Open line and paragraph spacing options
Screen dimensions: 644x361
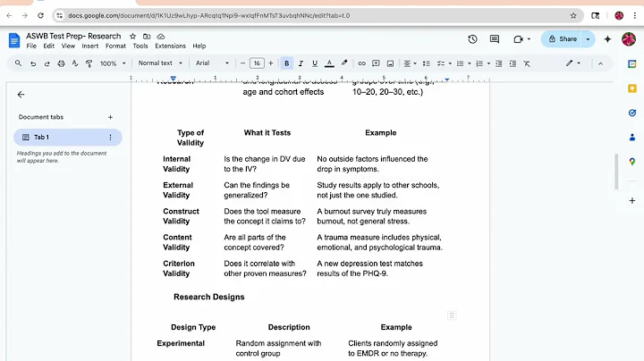pyautogui.click(x=427, y=63)
